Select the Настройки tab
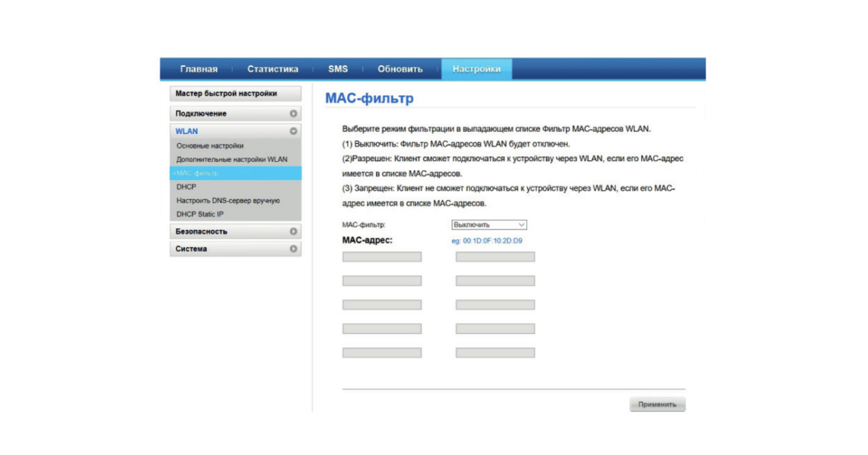Viewport: 868px width, 455px height. pos(476,69)
